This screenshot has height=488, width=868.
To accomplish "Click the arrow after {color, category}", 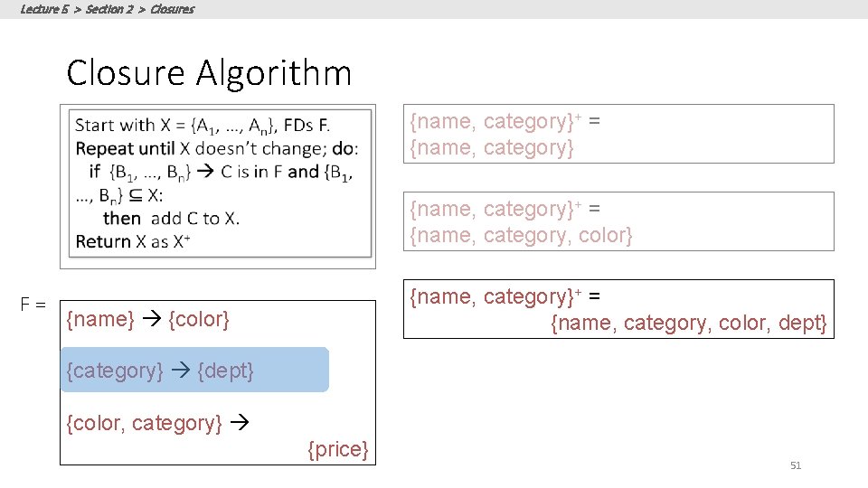I will (x=240, y=423).
